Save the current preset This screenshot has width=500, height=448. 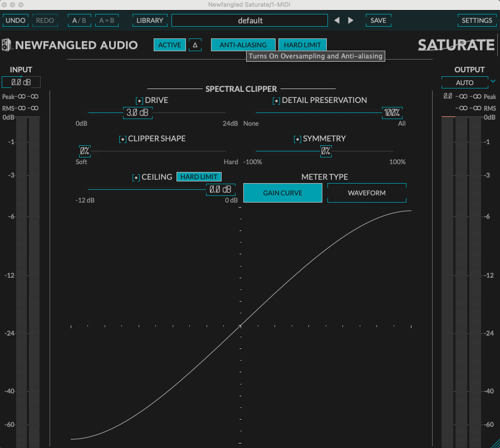[x=378, y=21]
